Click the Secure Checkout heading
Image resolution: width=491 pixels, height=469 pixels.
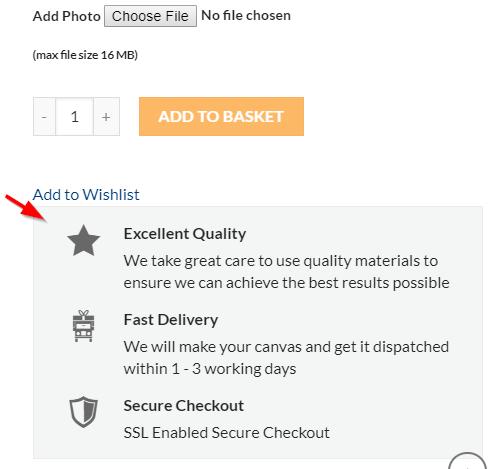184,406
